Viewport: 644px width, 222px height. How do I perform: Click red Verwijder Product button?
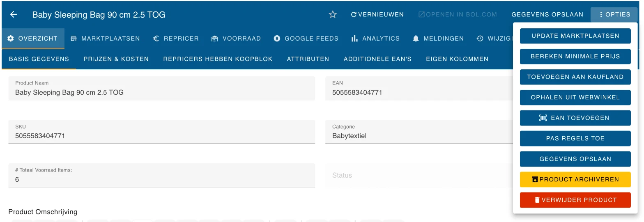coord(575,200)
